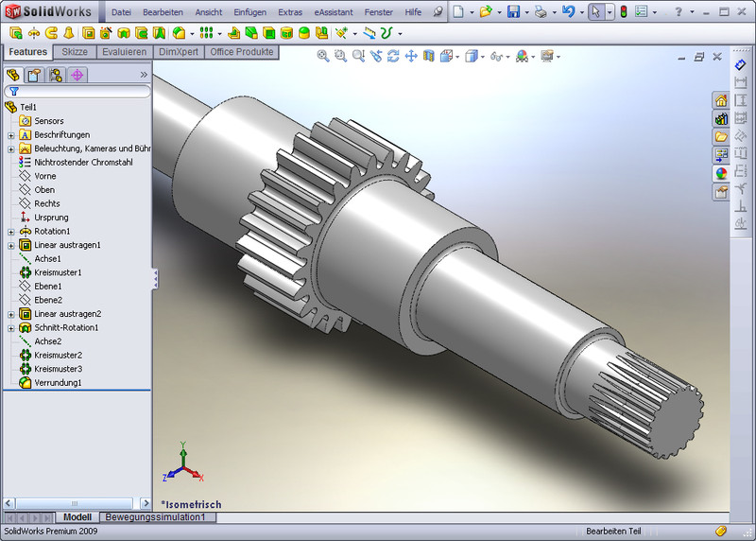Expand the Schnitt-Rotation1 feature node
Image resolution: width=756 pixels, height=541 pixels.
click(10, 328)
